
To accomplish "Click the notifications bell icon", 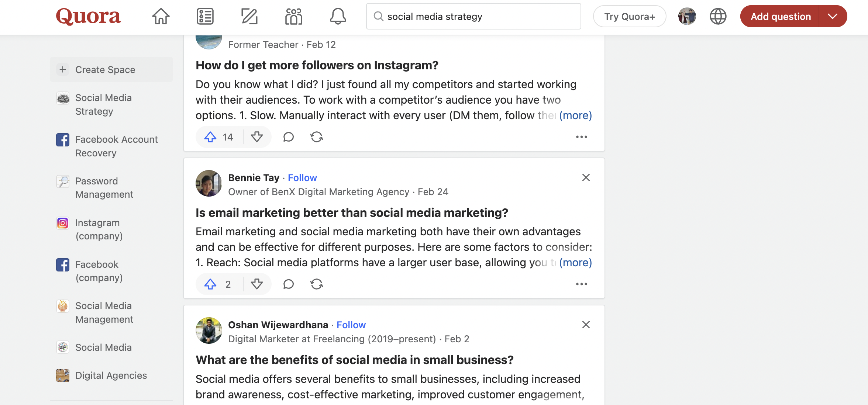I will pos(337,16).
